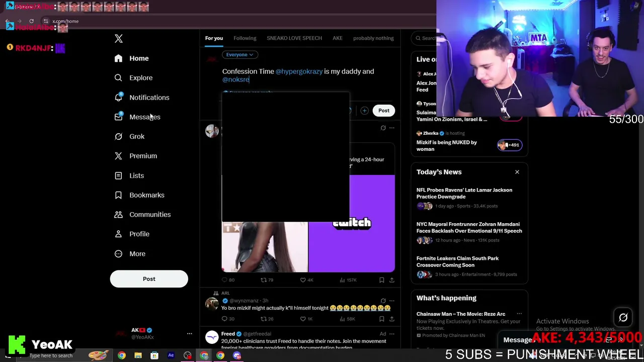Open the Twitch logo image in the post

(352, 223)
